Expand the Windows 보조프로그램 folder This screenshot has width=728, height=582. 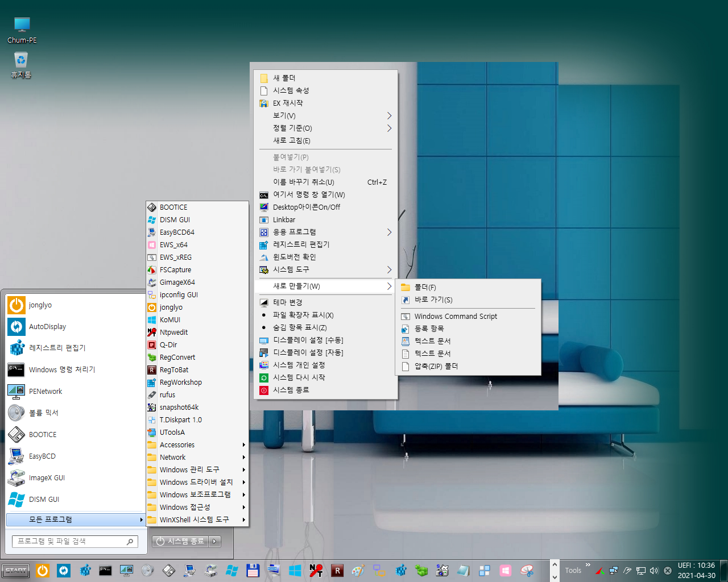pos(197,495)
